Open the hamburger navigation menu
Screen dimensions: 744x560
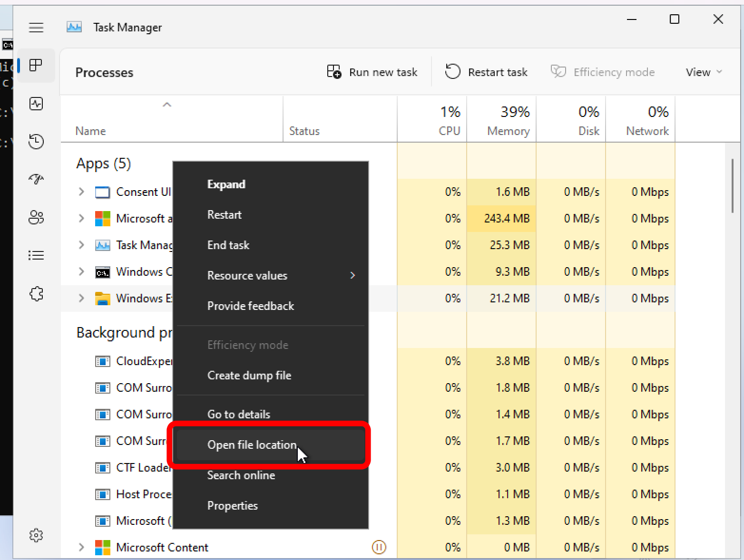tap(36, 28)
